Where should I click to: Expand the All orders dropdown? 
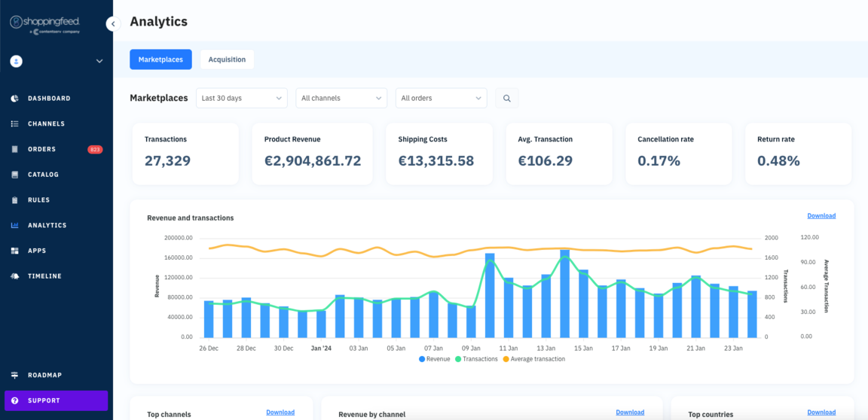click(441, 98)
